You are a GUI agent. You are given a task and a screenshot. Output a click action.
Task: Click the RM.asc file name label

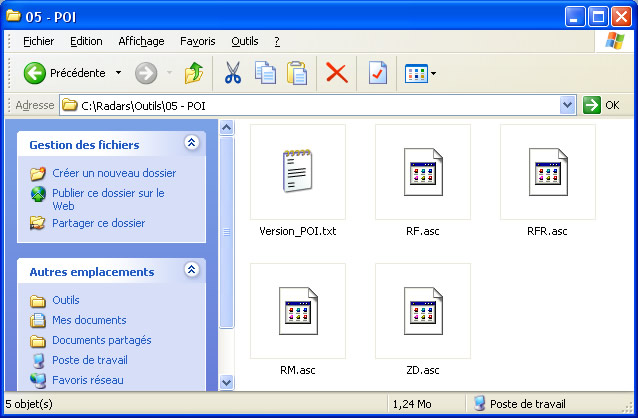tap(298, 370)
